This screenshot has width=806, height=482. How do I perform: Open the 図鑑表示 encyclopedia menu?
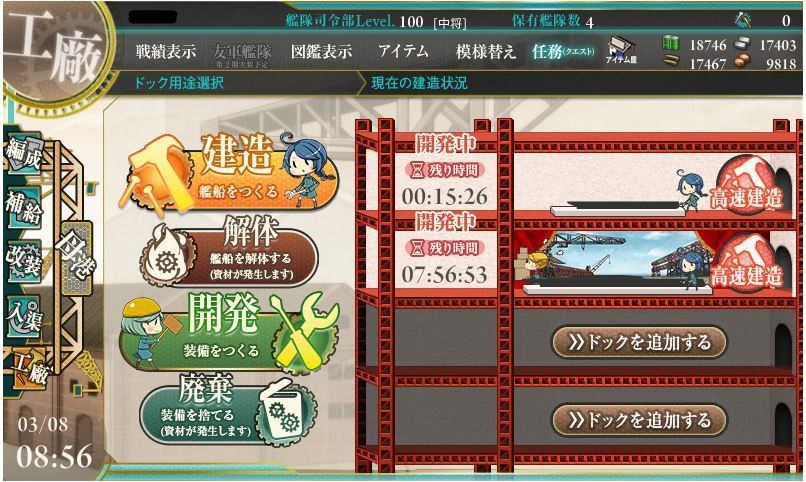tap(321, 51)
